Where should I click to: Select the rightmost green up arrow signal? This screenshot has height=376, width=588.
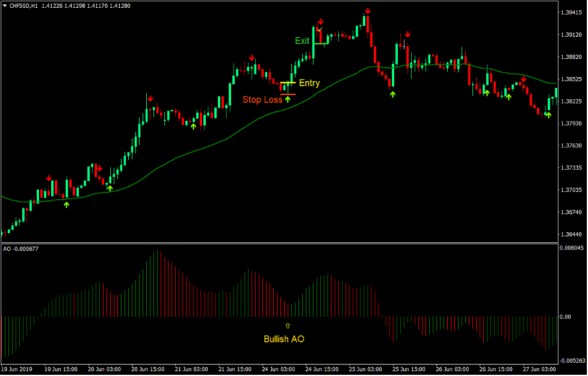tap(548, 115)
